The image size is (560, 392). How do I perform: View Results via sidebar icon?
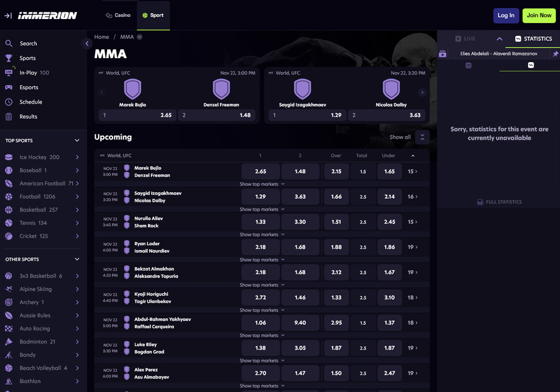[x=9, y=116]
